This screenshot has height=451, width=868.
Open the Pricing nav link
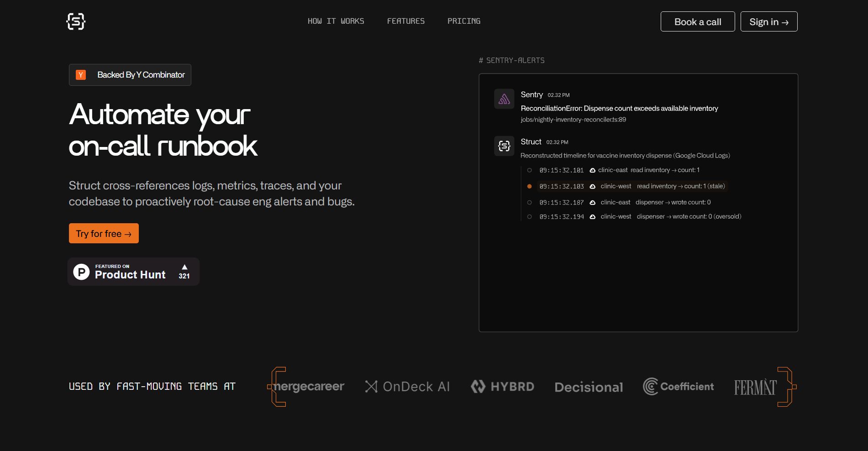pyautogui.click(x=463, y=21)
